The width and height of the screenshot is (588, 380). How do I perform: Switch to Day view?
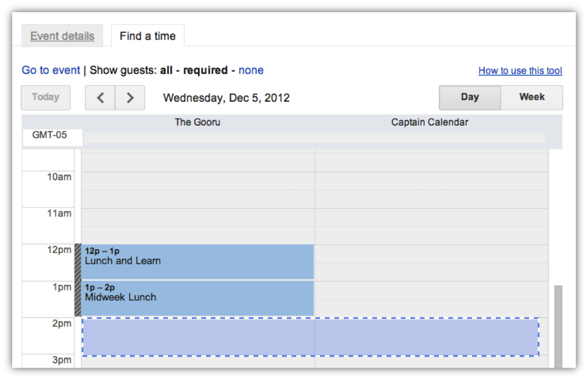(x=470, y=97)
